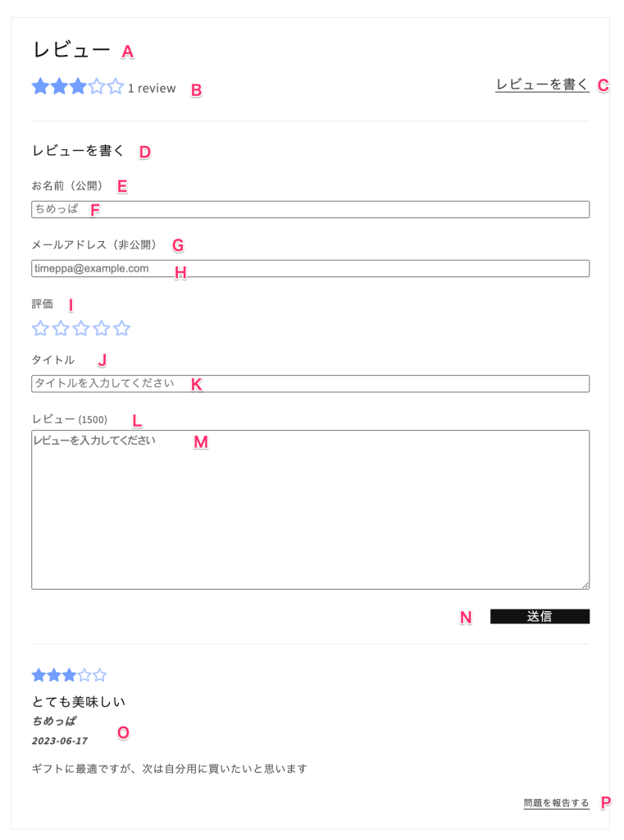Image resolution: width=624 pixels, height=840 pixels.
Task: Click the レビュー (1500) field label
Action: pyautogui.click(x=69, y=419)
